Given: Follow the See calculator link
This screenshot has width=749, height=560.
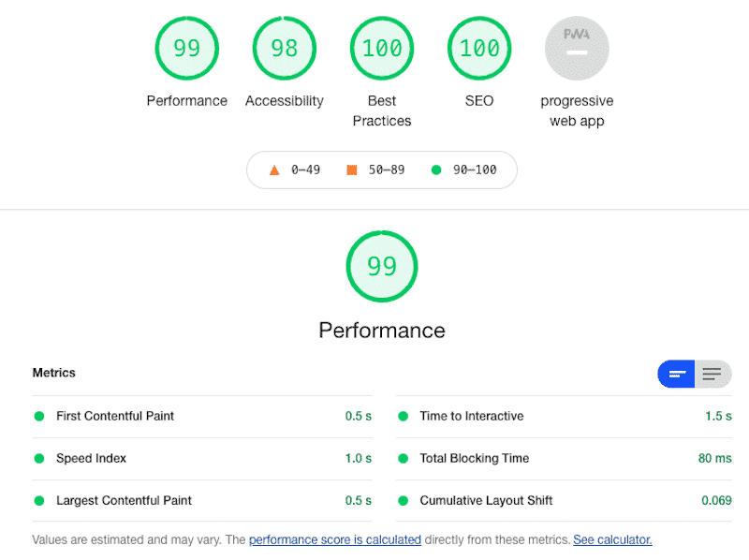Looking at the screenshot, I should coord(612,539).
